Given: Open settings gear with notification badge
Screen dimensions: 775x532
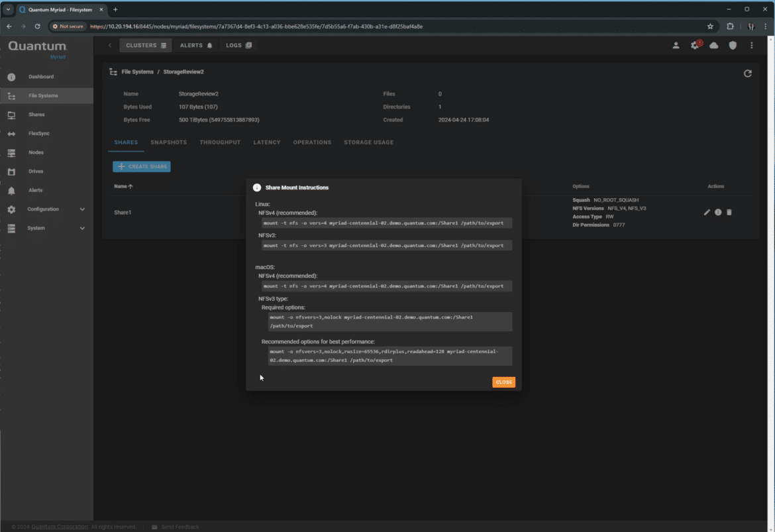Looking at the screenshot, I should click(696, 45).
